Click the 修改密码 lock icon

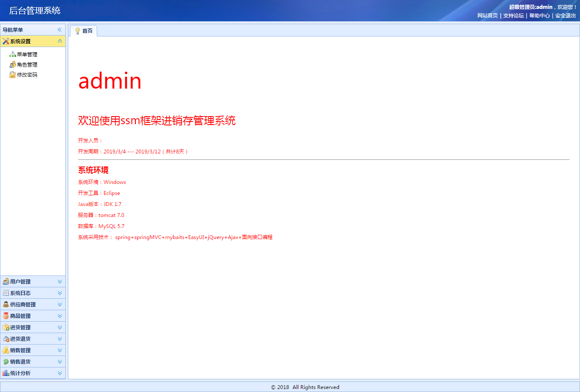coord(13,75)
